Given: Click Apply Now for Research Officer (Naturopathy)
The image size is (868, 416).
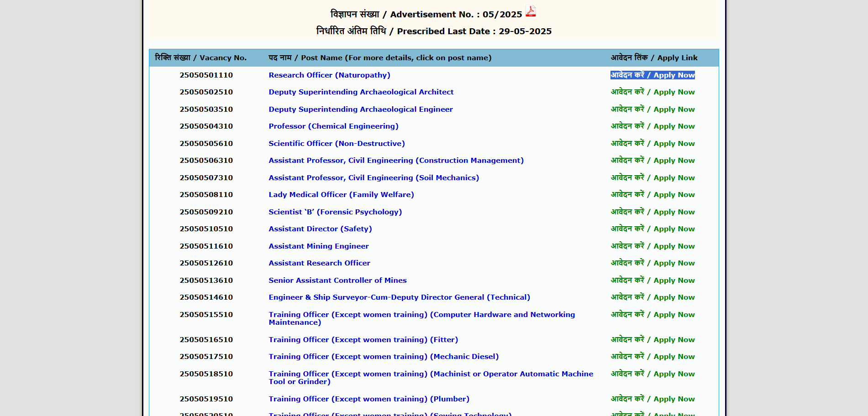Looking at the screenshot, I should click(652, 75).
